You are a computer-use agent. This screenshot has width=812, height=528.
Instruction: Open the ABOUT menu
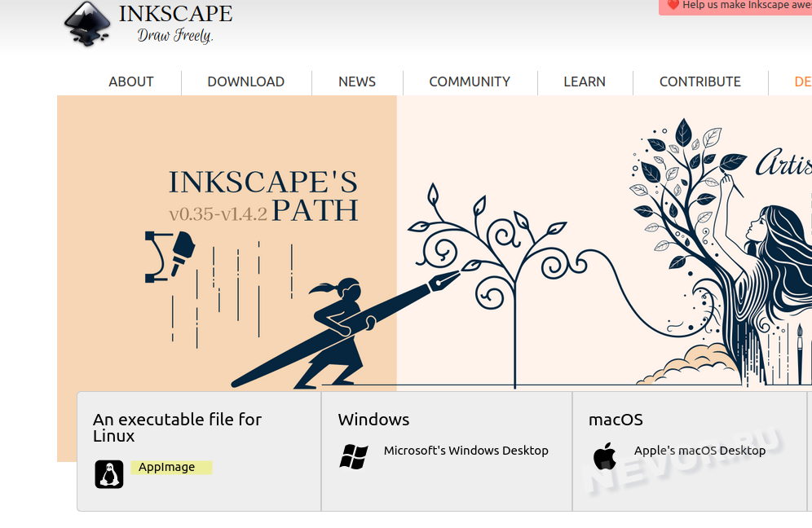[131, 81]
